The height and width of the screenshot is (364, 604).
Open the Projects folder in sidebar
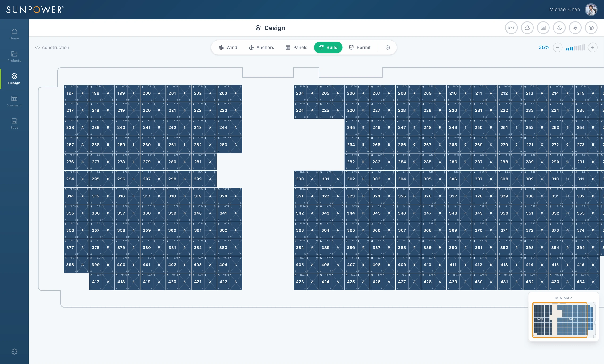pos(14,56)
